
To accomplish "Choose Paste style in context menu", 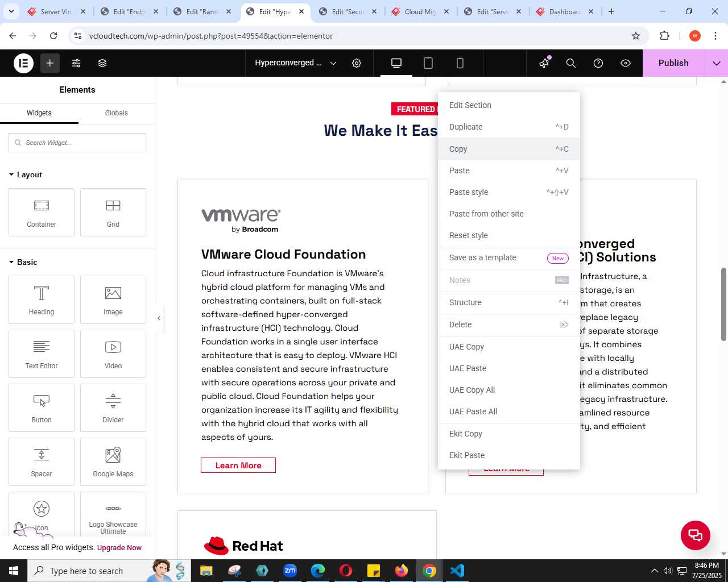I will pos(509,192).
